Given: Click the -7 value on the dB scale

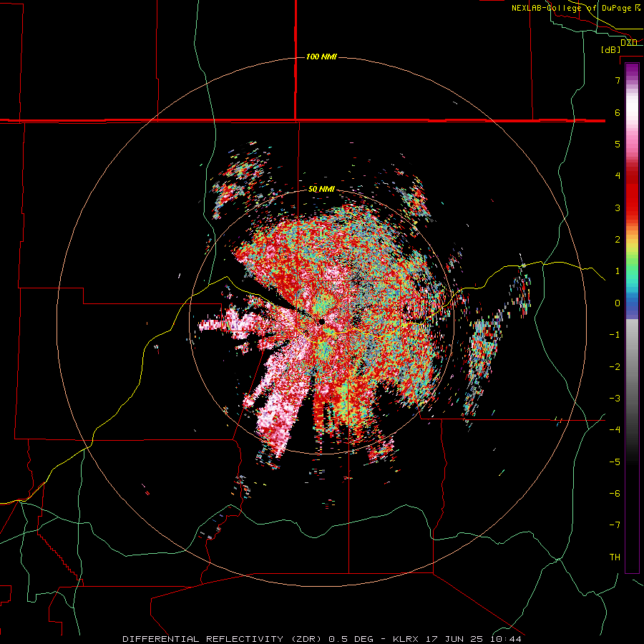Looking at the screenshot, I should (x=615, y=525).
